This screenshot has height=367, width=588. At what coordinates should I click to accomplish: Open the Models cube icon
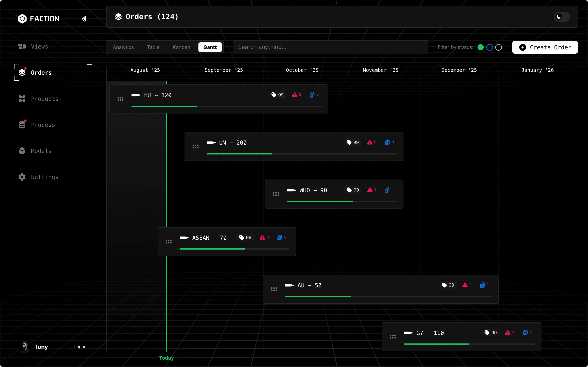tap(22, 151)
